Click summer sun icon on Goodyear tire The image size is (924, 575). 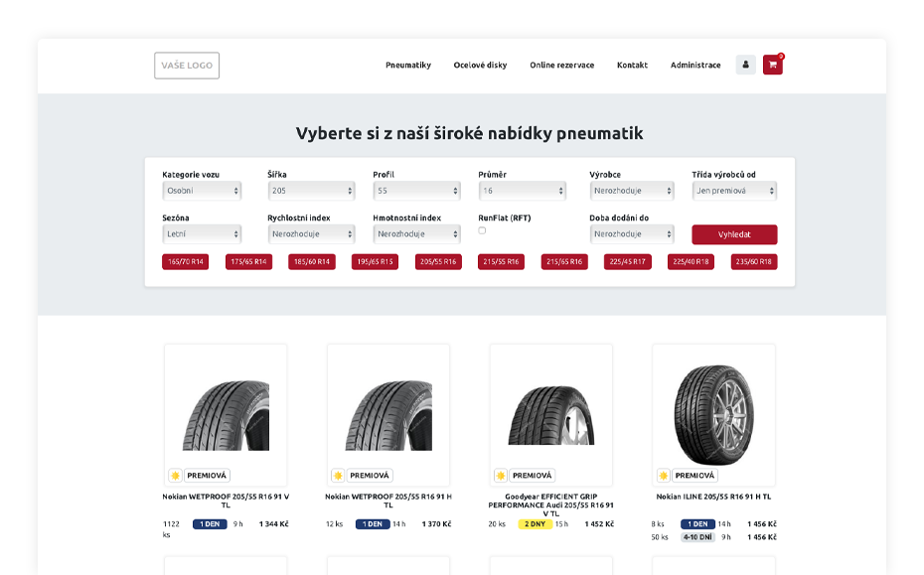(500, 476)
